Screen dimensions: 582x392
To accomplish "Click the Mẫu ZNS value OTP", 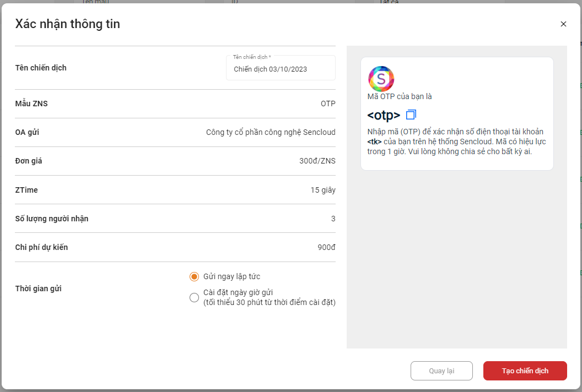I will (327, 104).
